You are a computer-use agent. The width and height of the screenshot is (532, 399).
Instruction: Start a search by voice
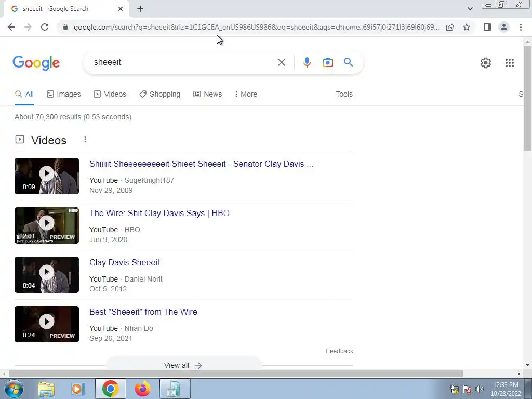pyautogui.click(x=307, y=62)
